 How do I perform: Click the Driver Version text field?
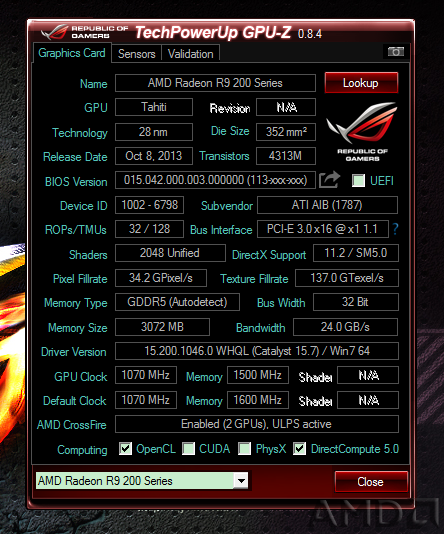pos(257,351)
